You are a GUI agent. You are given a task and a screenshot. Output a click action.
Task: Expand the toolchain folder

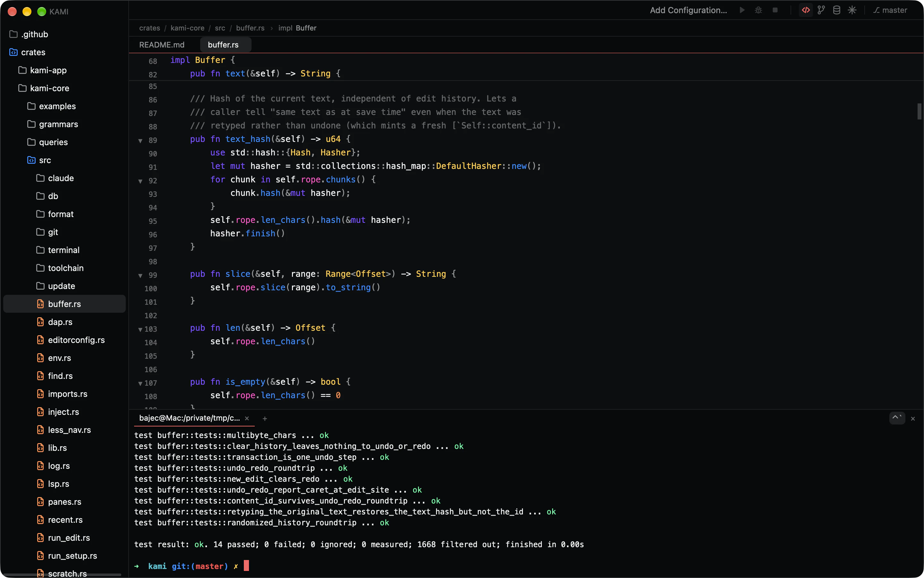[64, 267]
